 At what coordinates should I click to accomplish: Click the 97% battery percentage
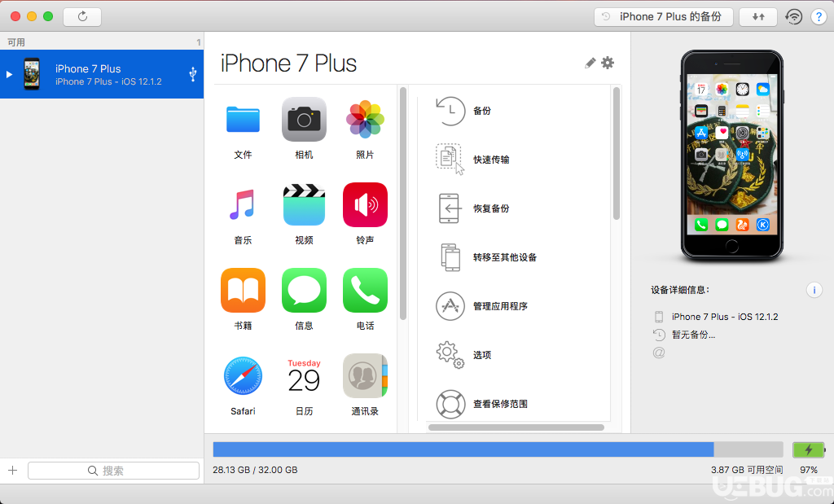point(809,470)
